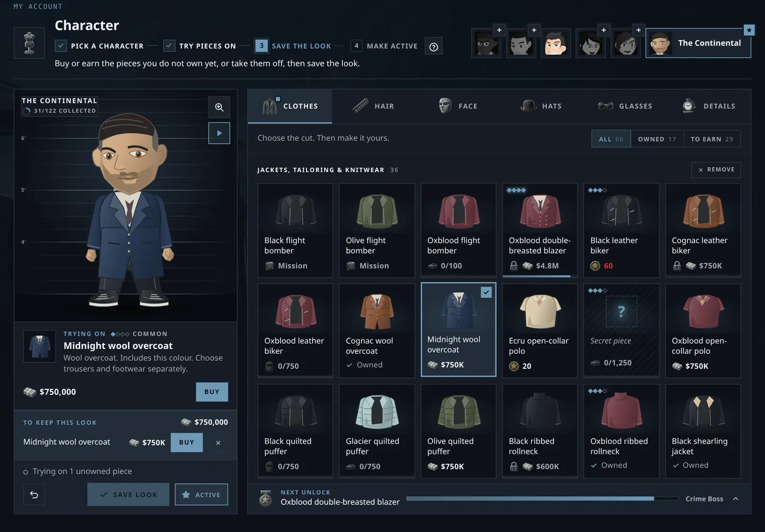Choose the Oxblood double-breasted blazer
This screenshot has width=765, height=532.
point(540,230)
